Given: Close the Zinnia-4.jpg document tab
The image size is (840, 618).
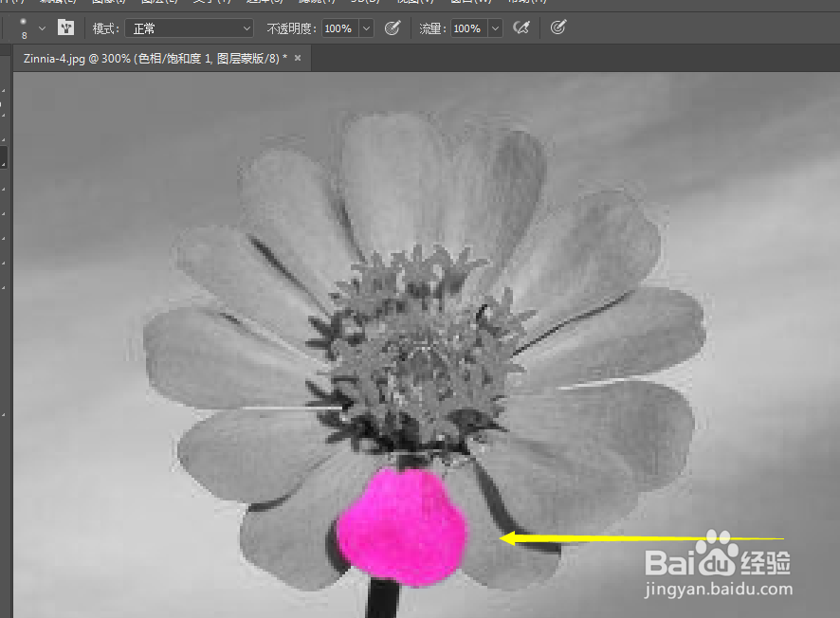Looking at the screenshot, I should (x=298, y=58).
